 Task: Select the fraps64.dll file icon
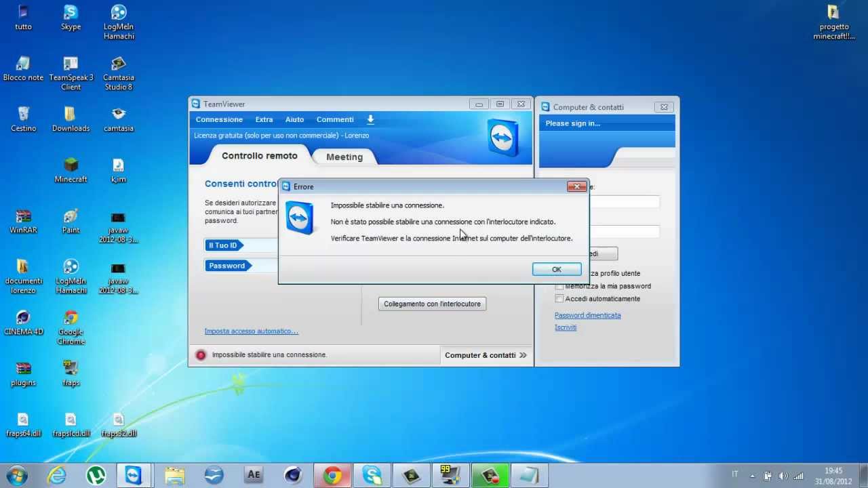click(x=23, y=425)
